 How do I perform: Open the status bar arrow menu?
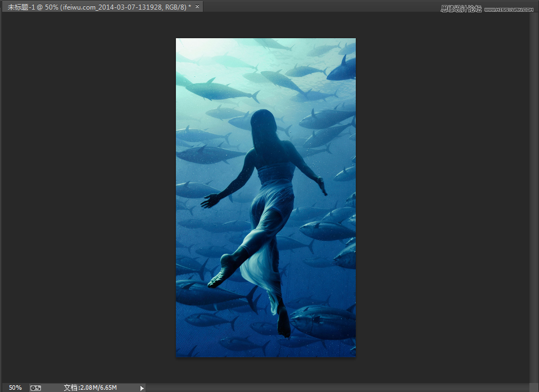[142, 388]
